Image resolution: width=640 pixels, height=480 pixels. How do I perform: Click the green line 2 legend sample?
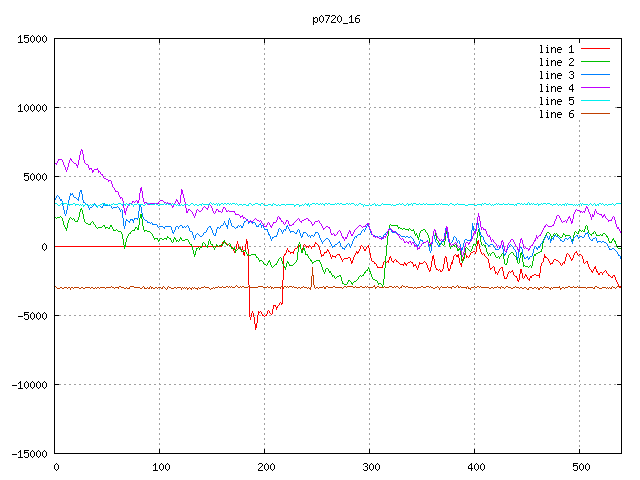595,62
